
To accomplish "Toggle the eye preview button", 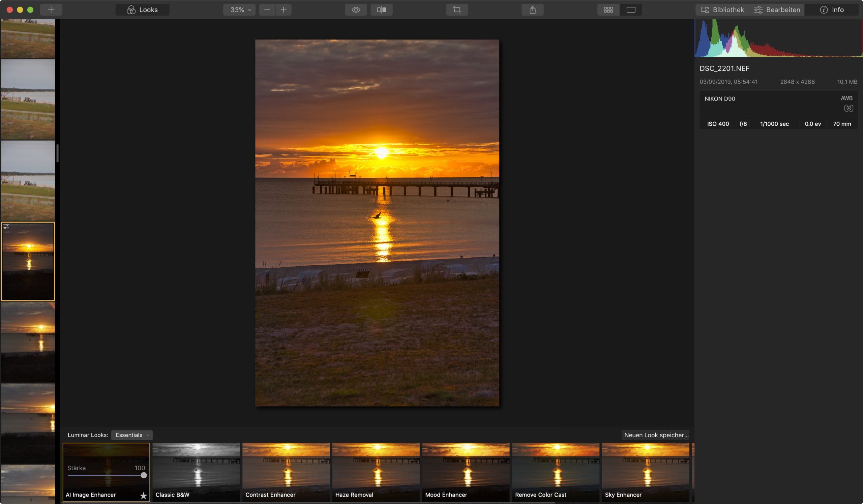I will click(x=356, y=10).
